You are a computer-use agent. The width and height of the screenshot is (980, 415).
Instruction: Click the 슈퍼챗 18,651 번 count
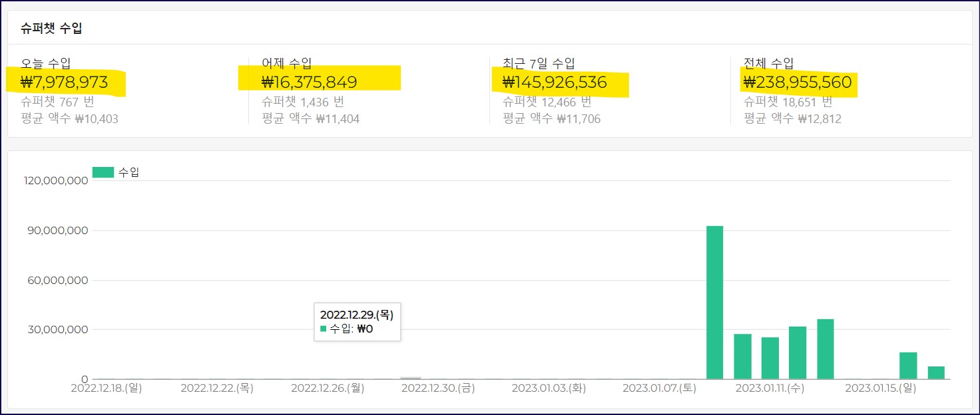(x=788, y=102)
